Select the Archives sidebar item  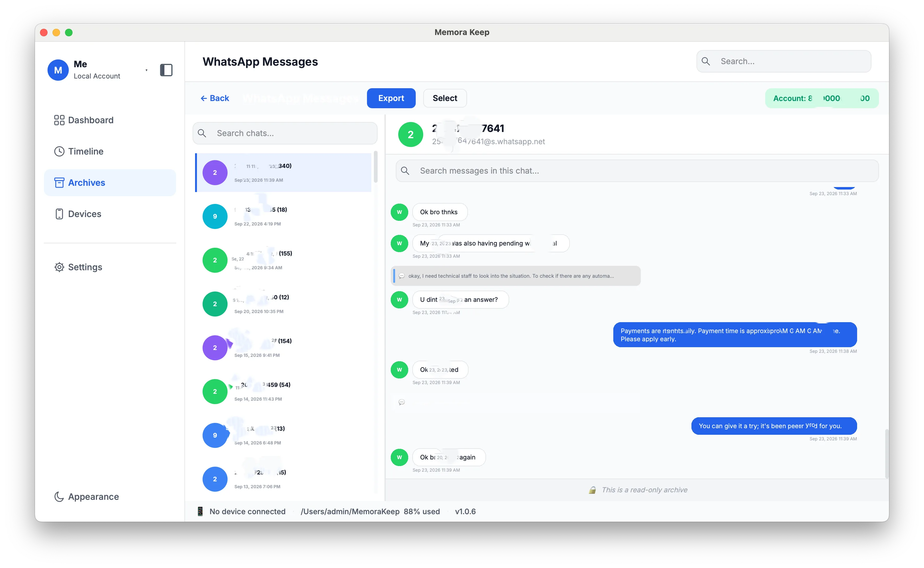110,182
